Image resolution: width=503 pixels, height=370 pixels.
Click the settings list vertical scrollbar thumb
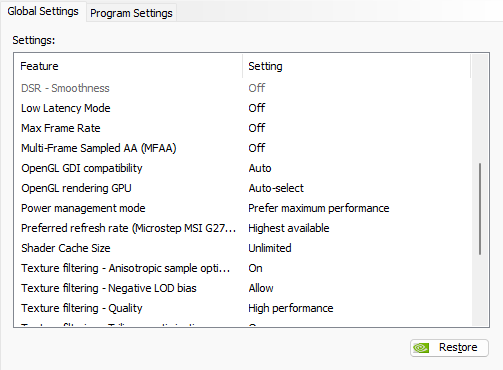tap(480, 209)
